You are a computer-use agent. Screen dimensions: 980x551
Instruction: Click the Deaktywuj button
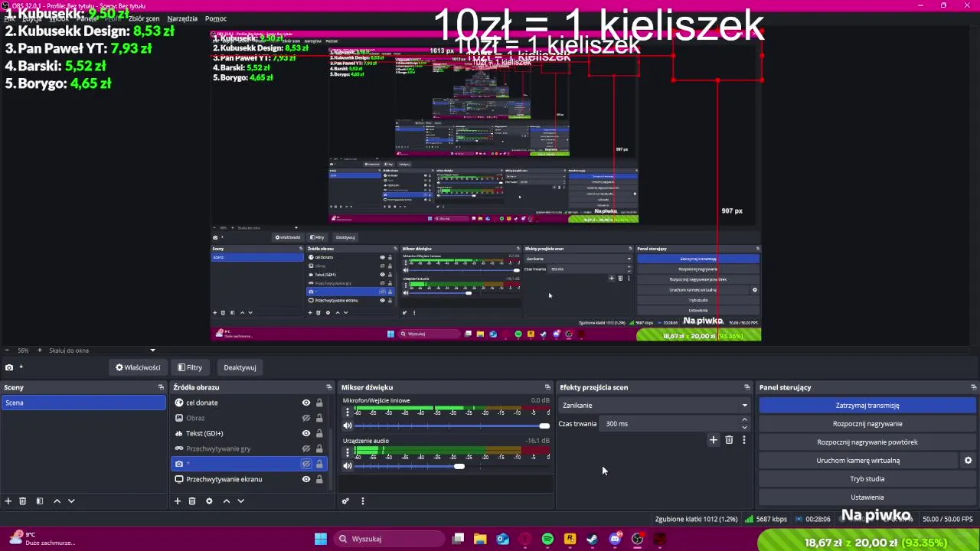point(240,367)
